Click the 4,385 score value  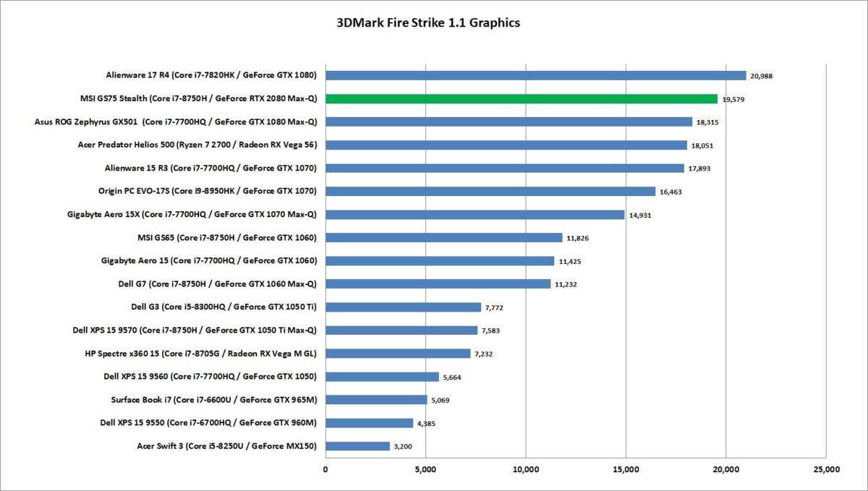427,423
